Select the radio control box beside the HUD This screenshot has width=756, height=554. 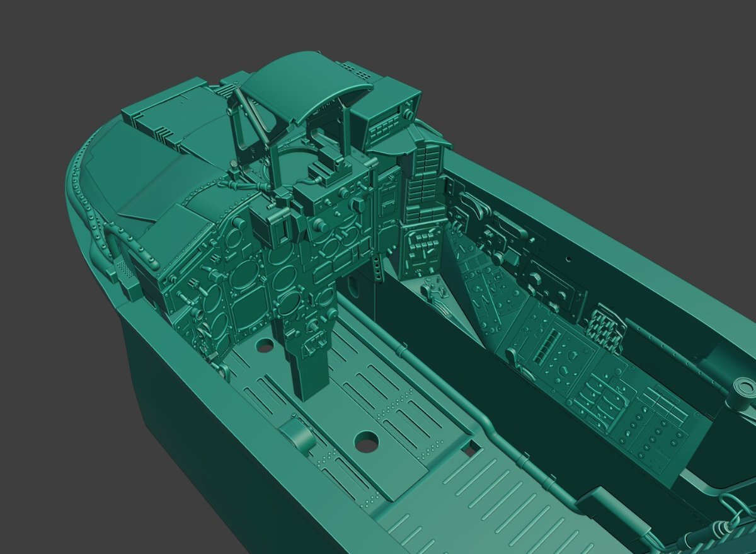coord(386,116)
